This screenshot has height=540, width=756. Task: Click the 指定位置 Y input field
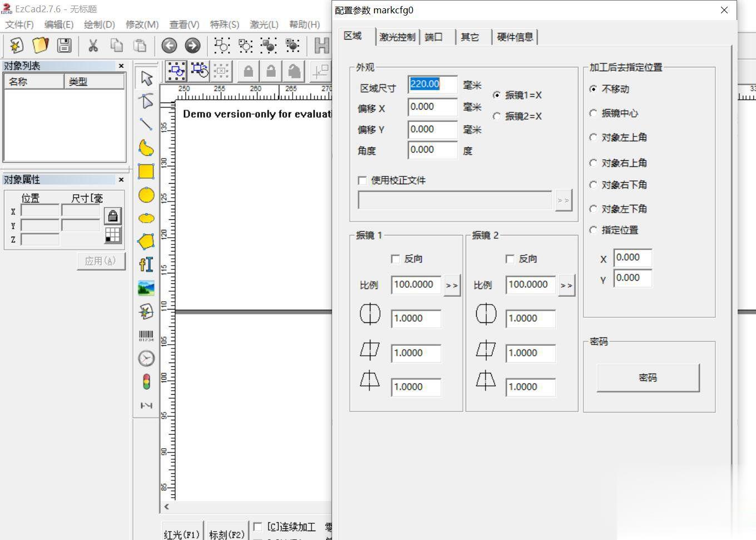633,278
